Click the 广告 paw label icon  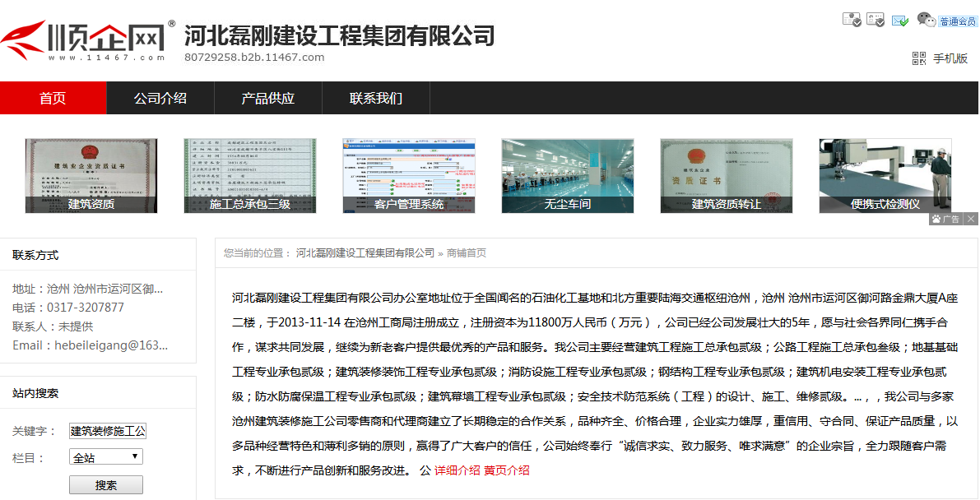[946, 219]
